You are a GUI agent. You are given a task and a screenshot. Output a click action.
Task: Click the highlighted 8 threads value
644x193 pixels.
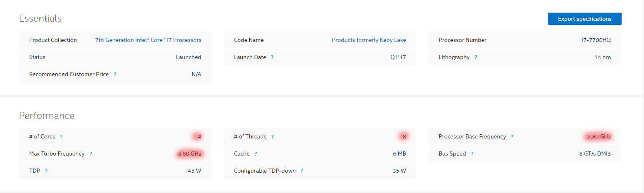coord(404,136)
